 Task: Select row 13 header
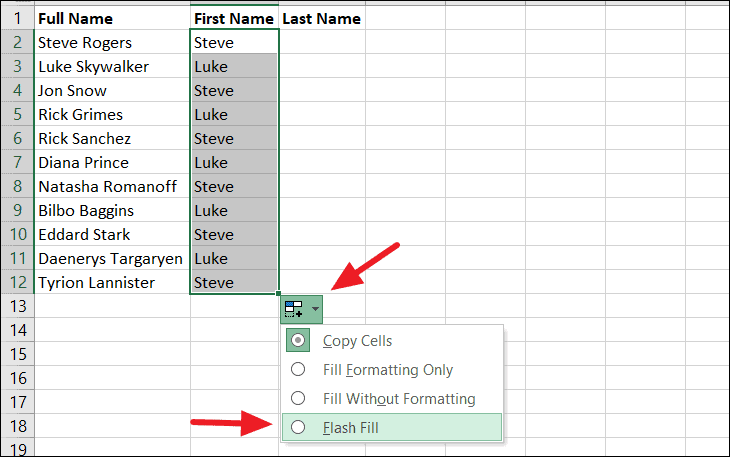point(16,306)
